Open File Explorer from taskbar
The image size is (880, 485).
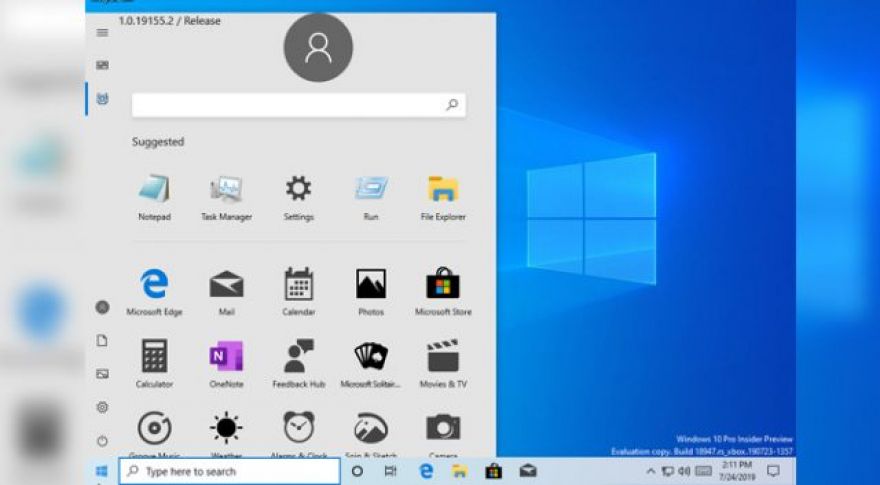coord(460,471)
